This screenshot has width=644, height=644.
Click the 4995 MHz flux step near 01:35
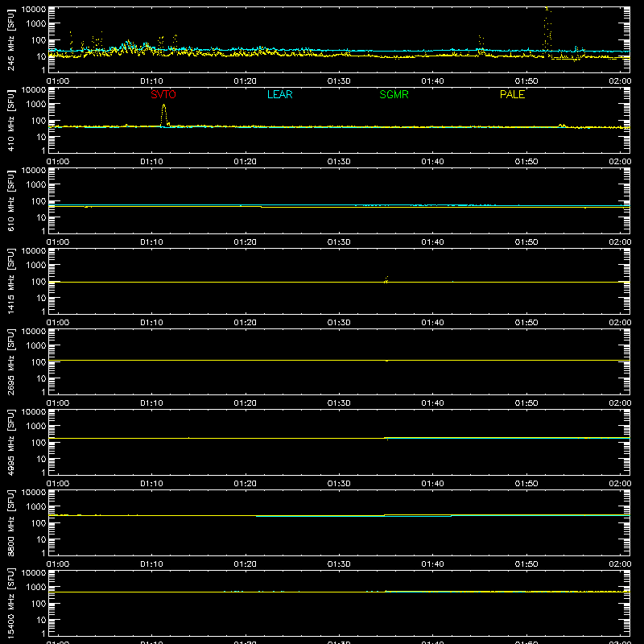386,438
